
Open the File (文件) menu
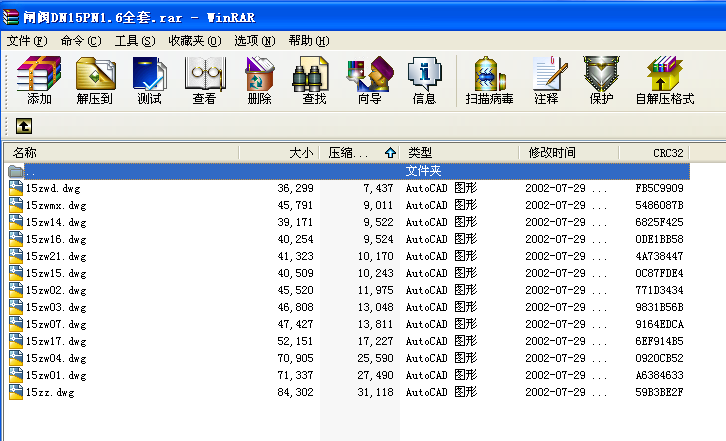27,41
